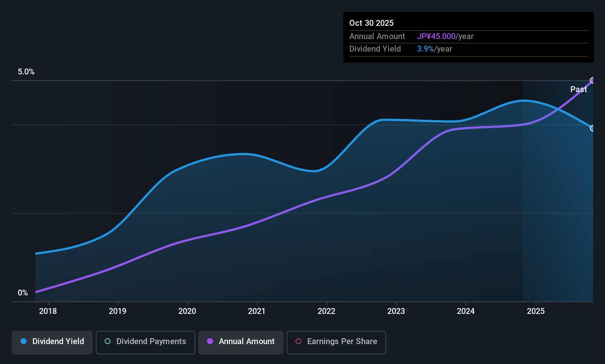605x364 pixels.
Task: Click the purple Annual Amount legend dot
Action: tap(210, 342)
